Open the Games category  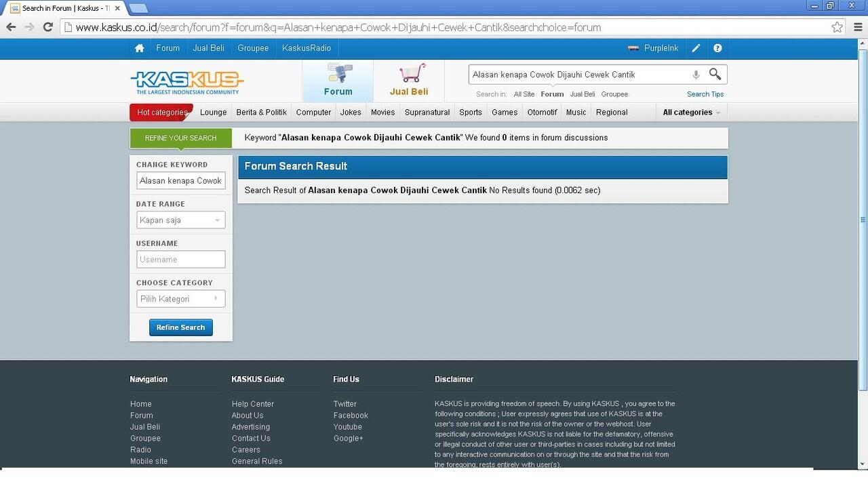tap(505, 113)
